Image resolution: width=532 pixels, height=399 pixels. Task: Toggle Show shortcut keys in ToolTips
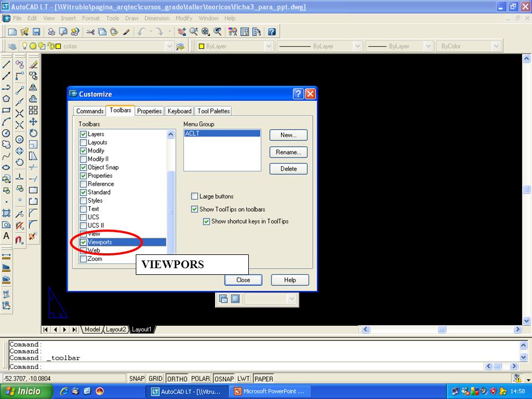coord(206,222)
